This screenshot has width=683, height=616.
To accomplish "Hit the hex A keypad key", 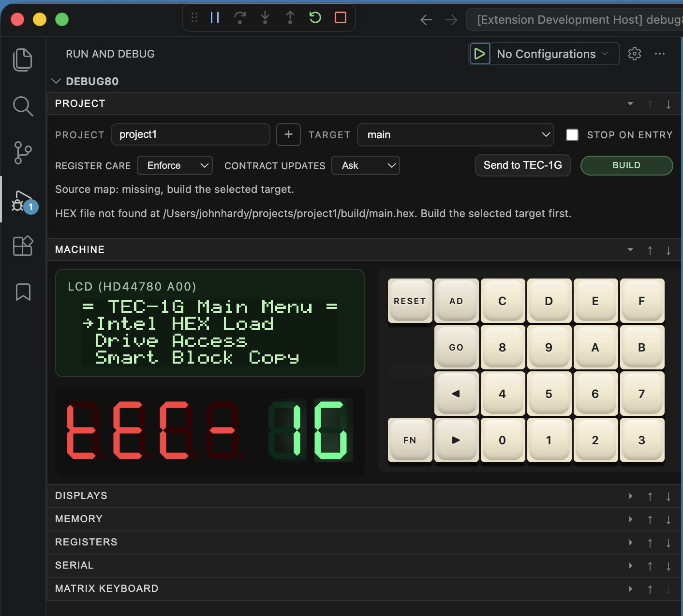I will [x=596, y=347].
